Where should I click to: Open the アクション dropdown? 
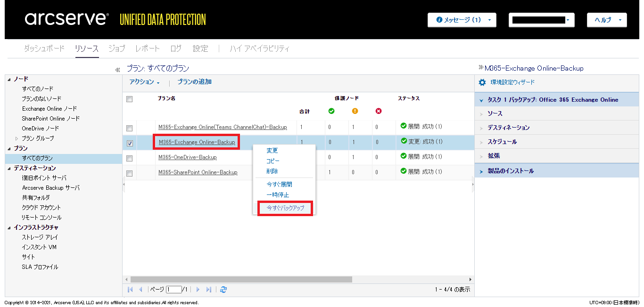(x=144, y=82)
